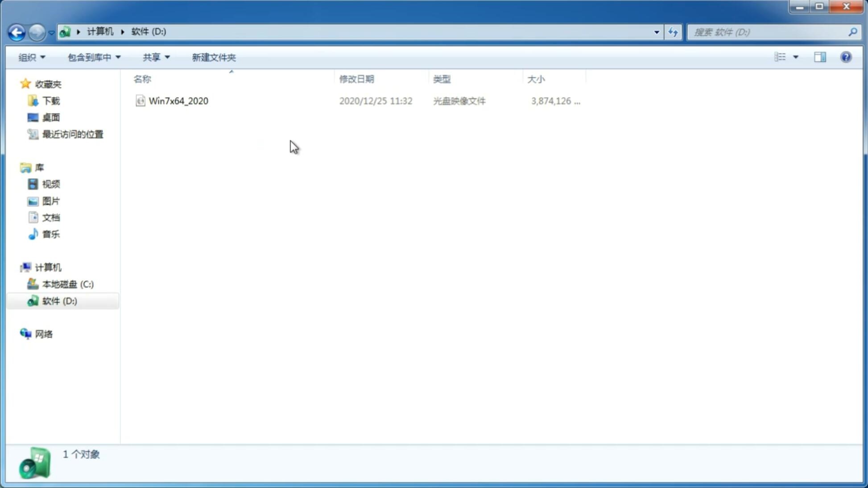The image size is (868, 488).
Task: Navigate to 本地磁盘 (C:) drive
Action: [67, 284]
